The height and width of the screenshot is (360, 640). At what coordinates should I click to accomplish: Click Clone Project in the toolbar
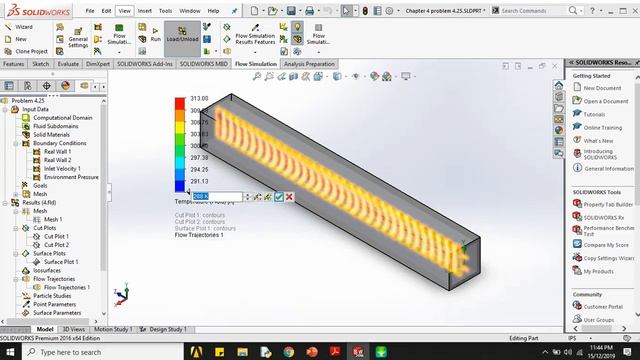click(x=26, y=51)
